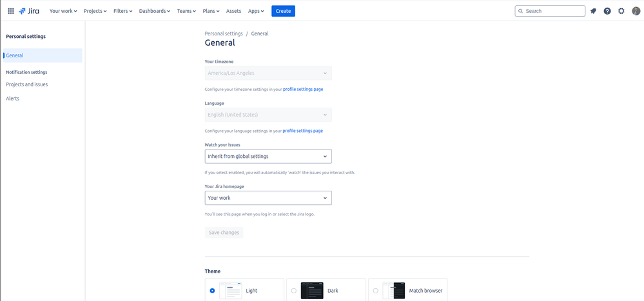Open the Language dropdown

[268, 115]
